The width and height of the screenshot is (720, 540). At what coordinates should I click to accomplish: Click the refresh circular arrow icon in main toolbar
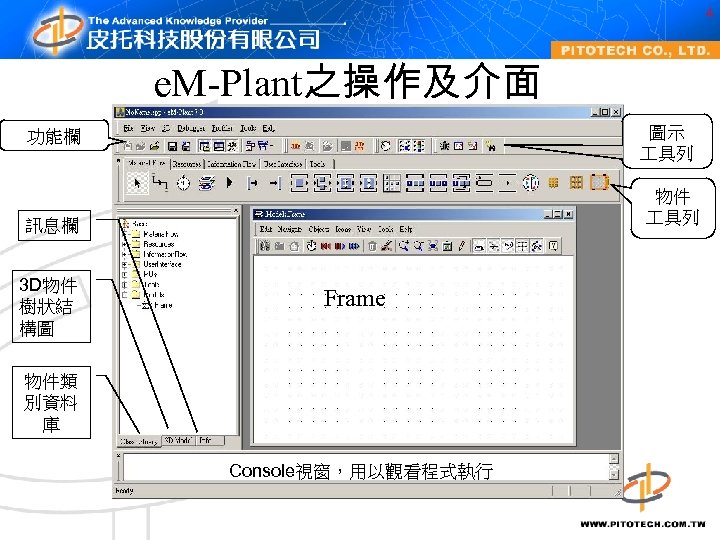click(x=386, y=146)
